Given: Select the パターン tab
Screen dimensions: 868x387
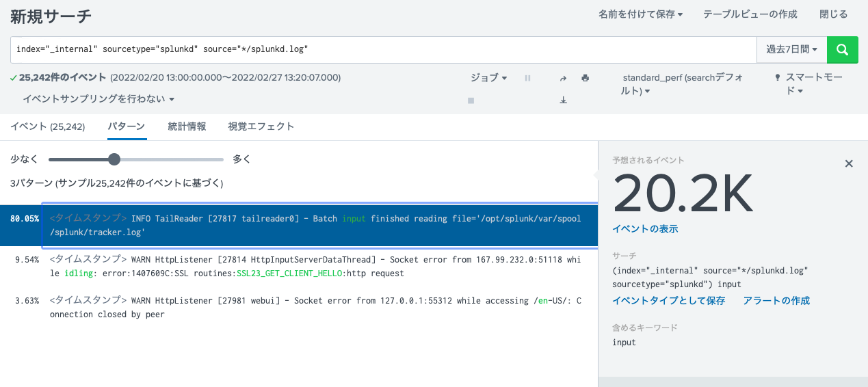Looking at the screenshot, I should point(127,126).
